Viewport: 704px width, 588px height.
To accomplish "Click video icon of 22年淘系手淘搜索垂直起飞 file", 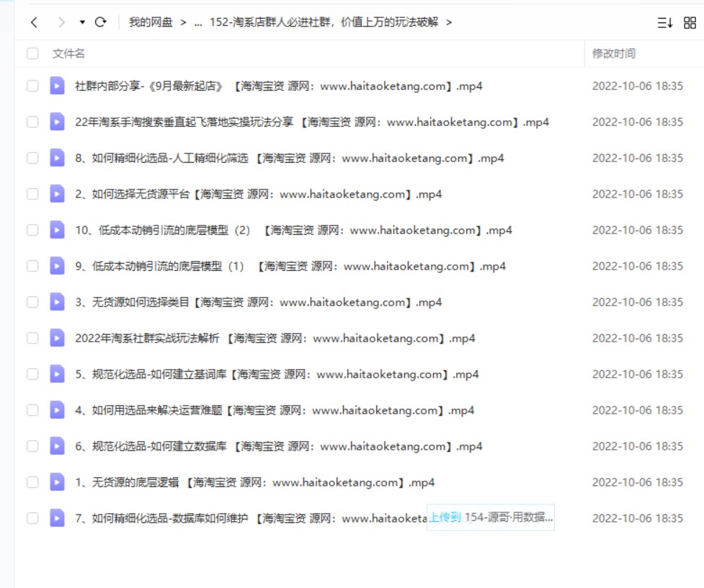I will (57, 122).
